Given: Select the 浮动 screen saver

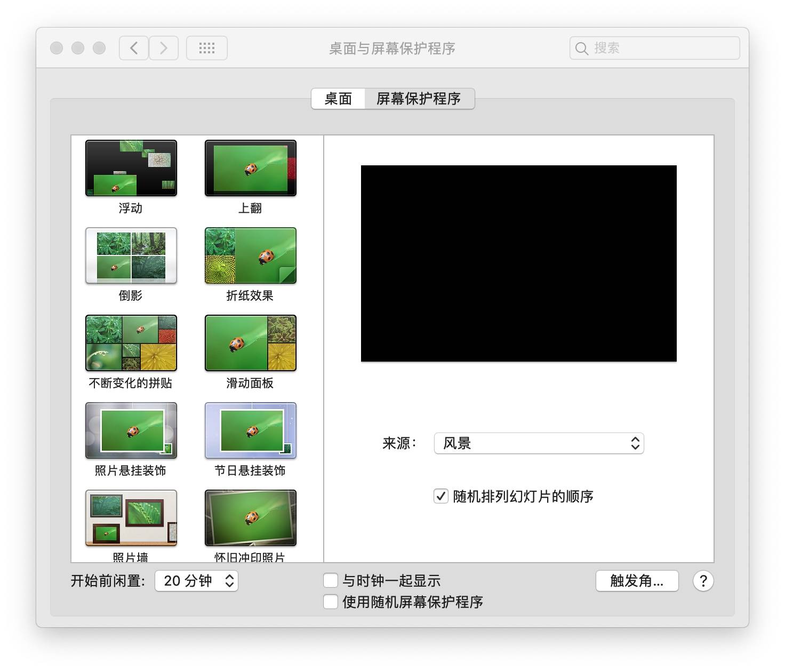Looking at the screenshot, I should 131,168.
